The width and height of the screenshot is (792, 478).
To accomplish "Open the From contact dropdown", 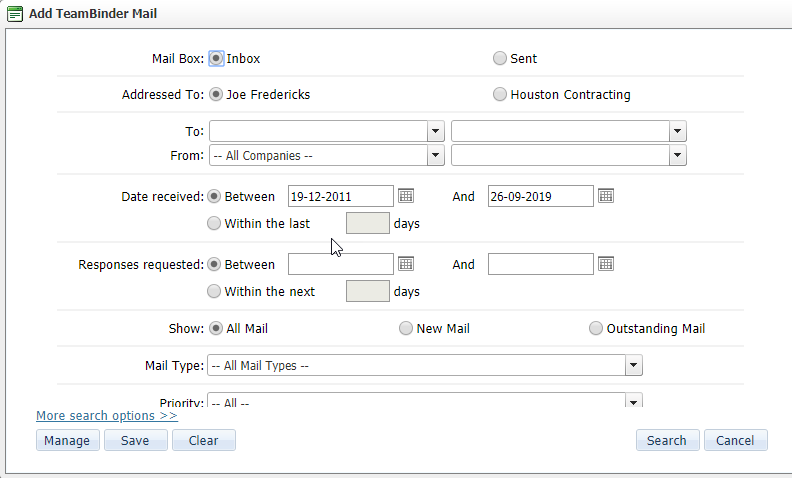I will (x=677, y=155).
